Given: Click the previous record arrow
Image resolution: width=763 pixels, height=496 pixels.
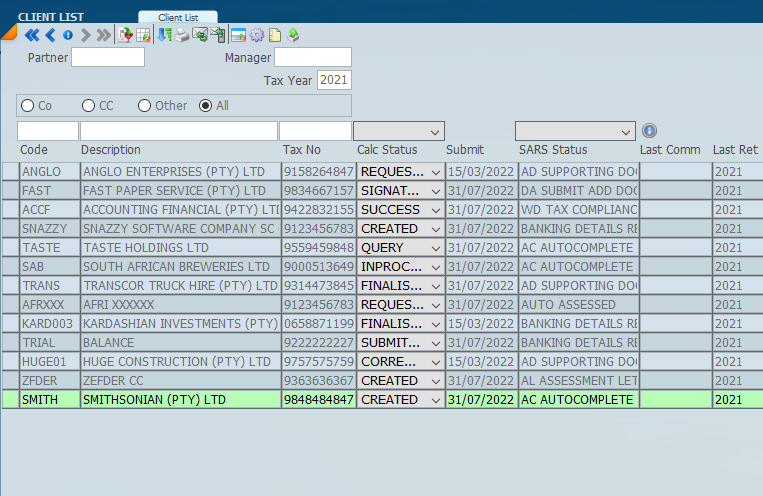Looking at the screenshot, I should pyautogui.click(x=50, y=35).
